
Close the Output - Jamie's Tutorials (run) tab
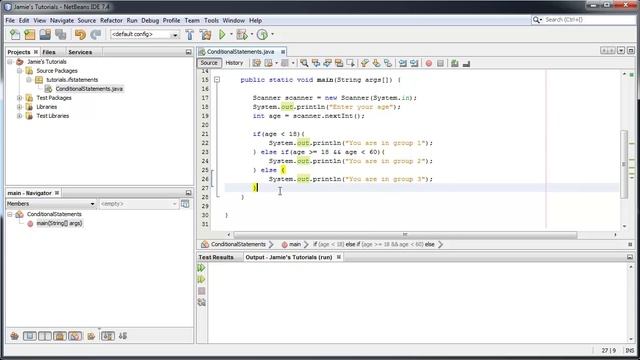(x=339, y=257)
